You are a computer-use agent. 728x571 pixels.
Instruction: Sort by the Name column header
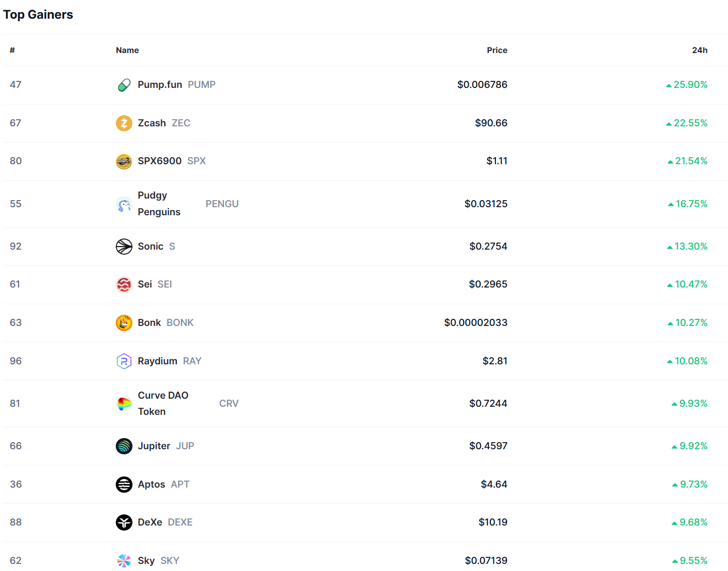point(127,51)
